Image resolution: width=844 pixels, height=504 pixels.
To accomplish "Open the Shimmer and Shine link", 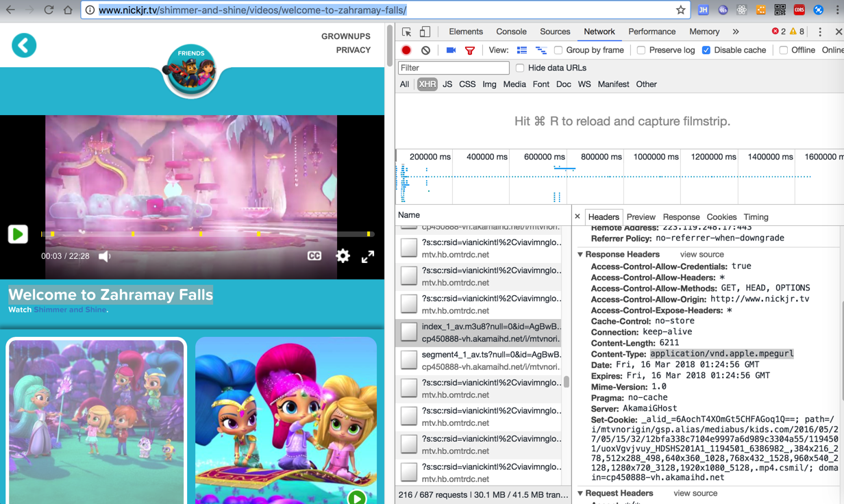I will point(70,310).
